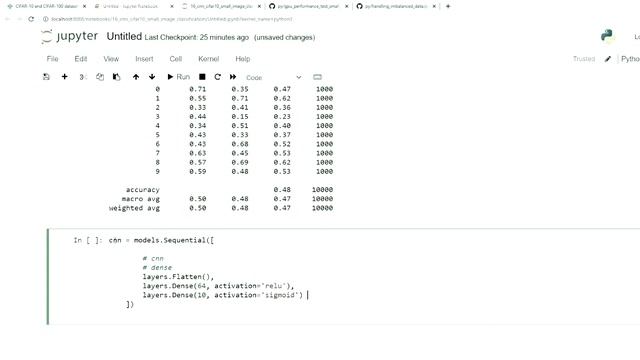640x360 pixels.
Task: Switch to the GitHub gpu_performance_test tab
Action: (x=305, y=6)
